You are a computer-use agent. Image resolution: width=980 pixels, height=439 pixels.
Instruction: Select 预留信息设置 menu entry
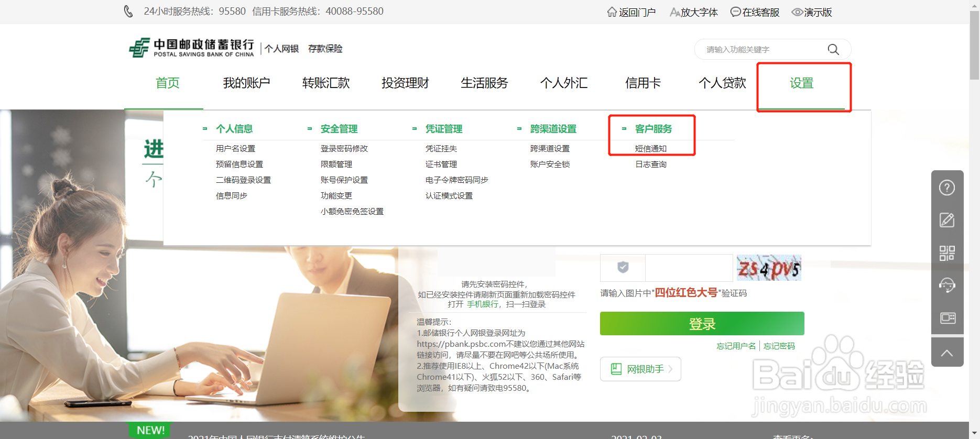pos(239,164)
